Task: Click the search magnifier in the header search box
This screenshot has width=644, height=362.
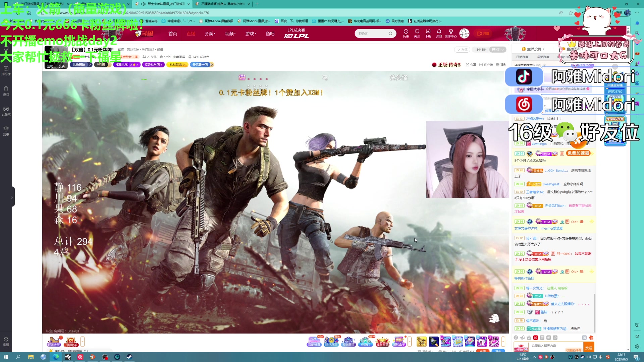Action: click(x=390, y=34)
